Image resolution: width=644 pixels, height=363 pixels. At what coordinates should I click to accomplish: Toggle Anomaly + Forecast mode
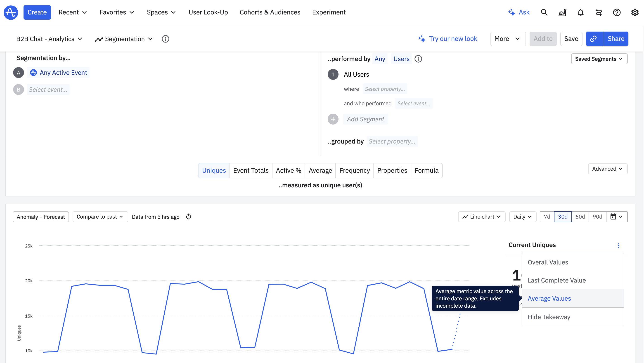pyautogui.click(x=41, y=217)
